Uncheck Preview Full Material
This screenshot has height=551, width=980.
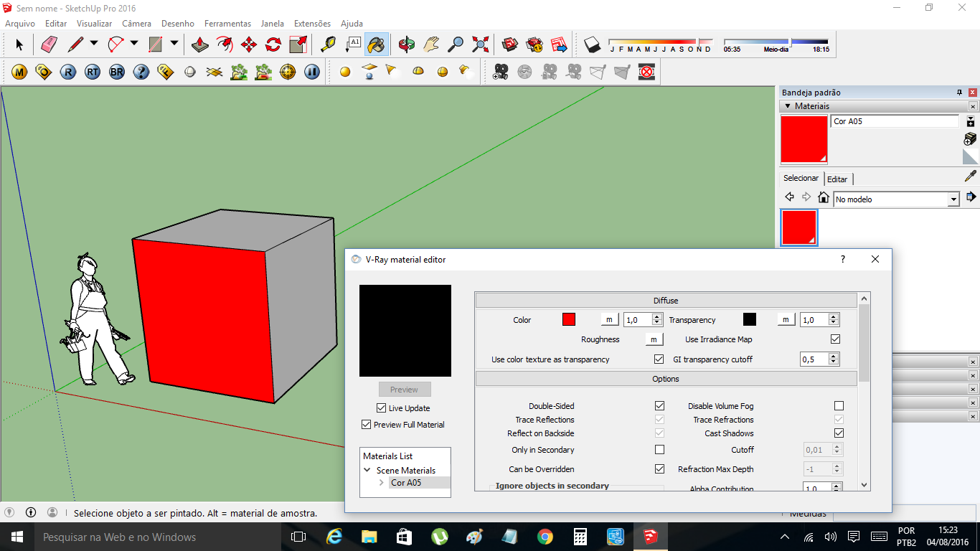[x=367, y=425]
